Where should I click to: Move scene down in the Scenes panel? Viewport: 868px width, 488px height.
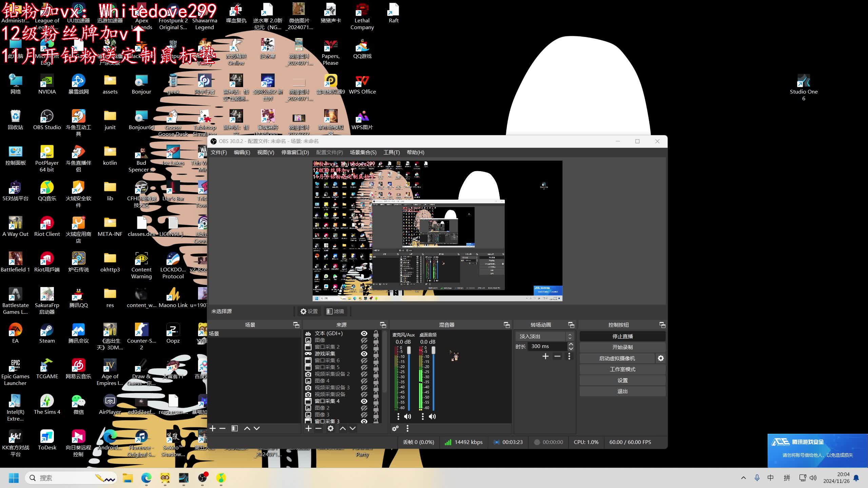pos(257,428)
